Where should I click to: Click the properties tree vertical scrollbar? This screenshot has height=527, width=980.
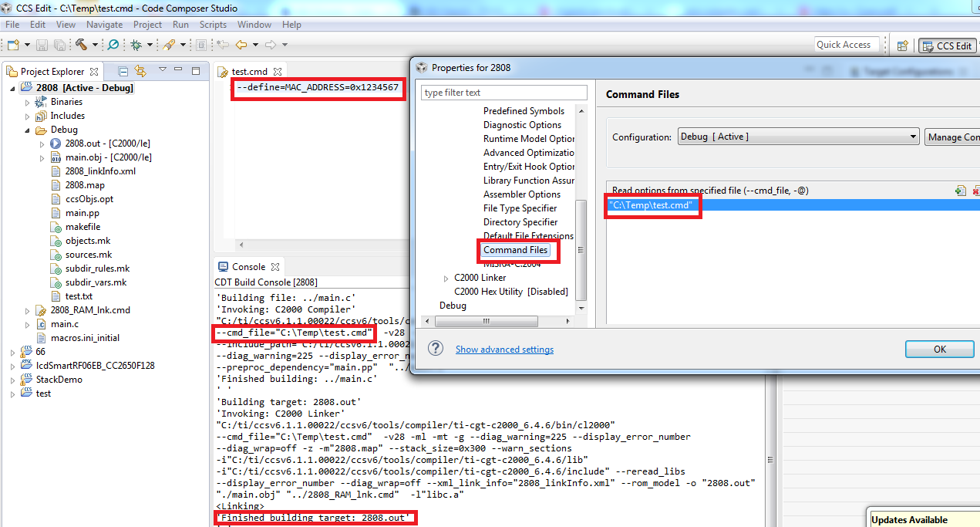tap(581, 252)
